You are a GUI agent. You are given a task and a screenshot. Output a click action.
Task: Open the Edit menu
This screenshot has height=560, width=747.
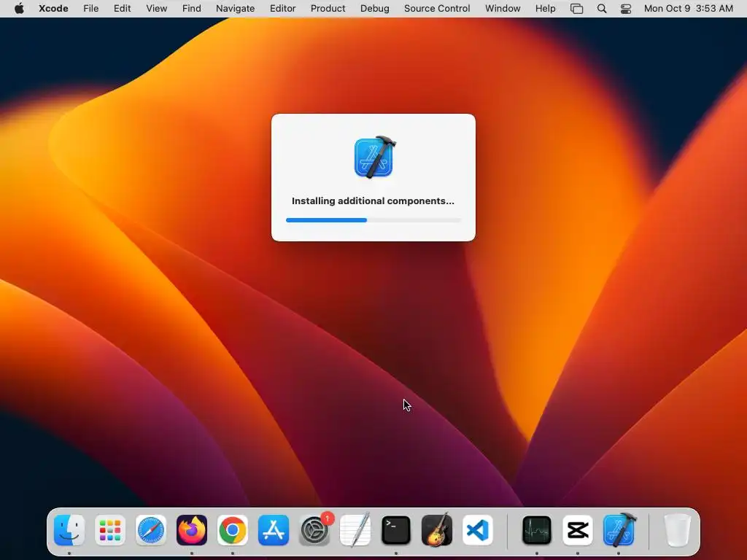tap(122, 9)
